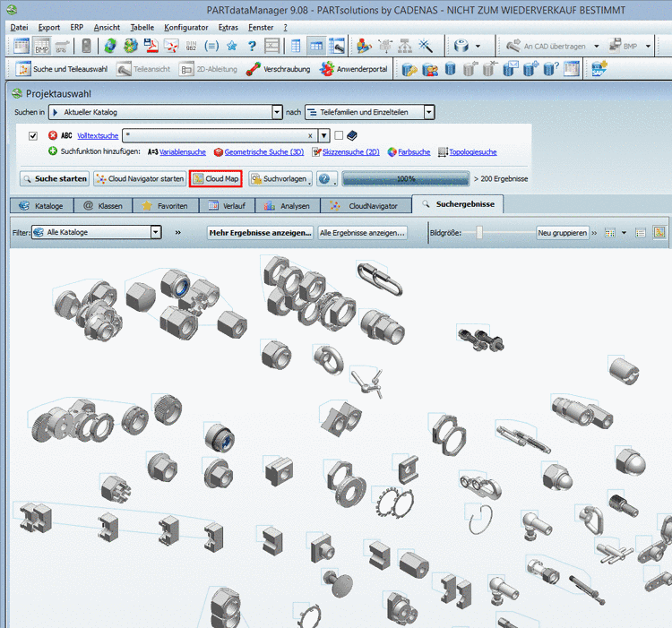Expand the An CAD übertragen dropdown arrow
Image resolution: width=672 pixels, height=628 pixels.
[x=596, y=47]
